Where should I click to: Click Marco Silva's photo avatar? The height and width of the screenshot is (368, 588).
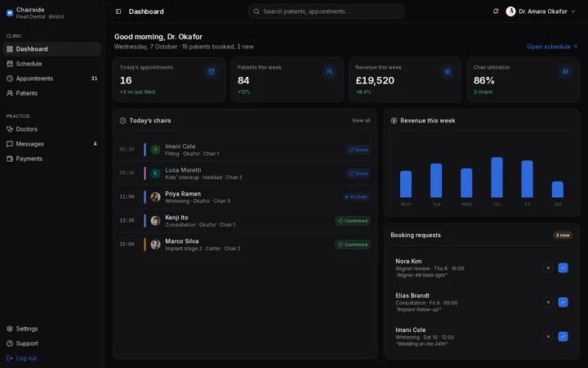click(155, 245)
